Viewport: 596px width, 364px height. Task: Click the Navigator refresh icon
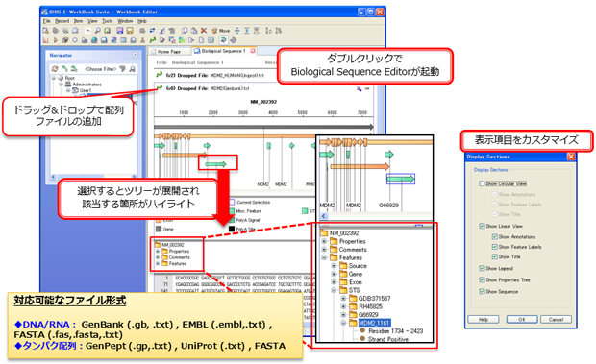coord(55,69)
